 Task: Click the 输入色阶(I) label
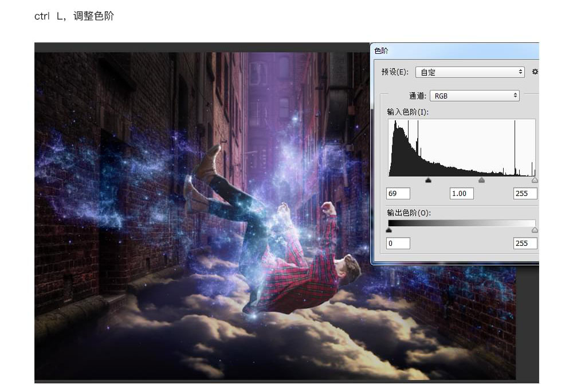(x=408, y=112)
